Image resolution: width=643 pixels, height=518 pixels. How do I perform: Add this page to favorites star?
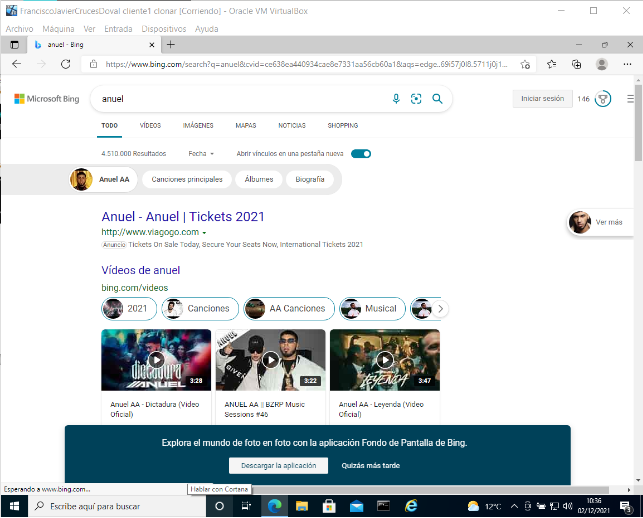coord(525,64)
